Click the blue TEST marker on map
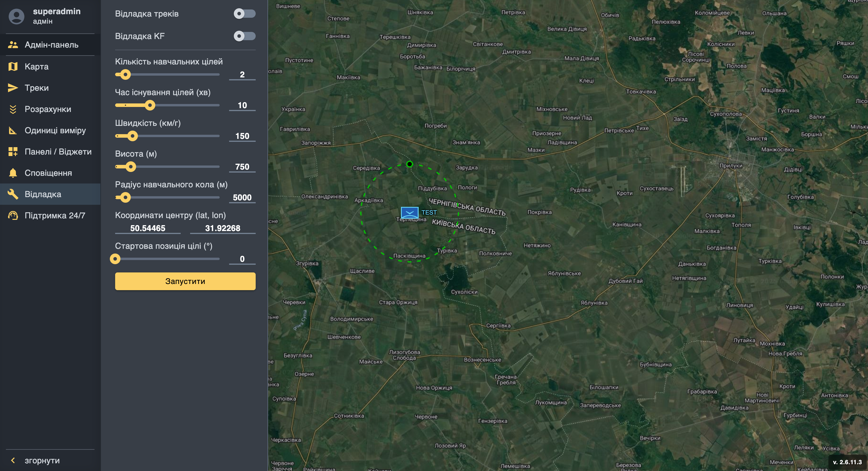Viewport: 868px width, 471px height. 409,213
